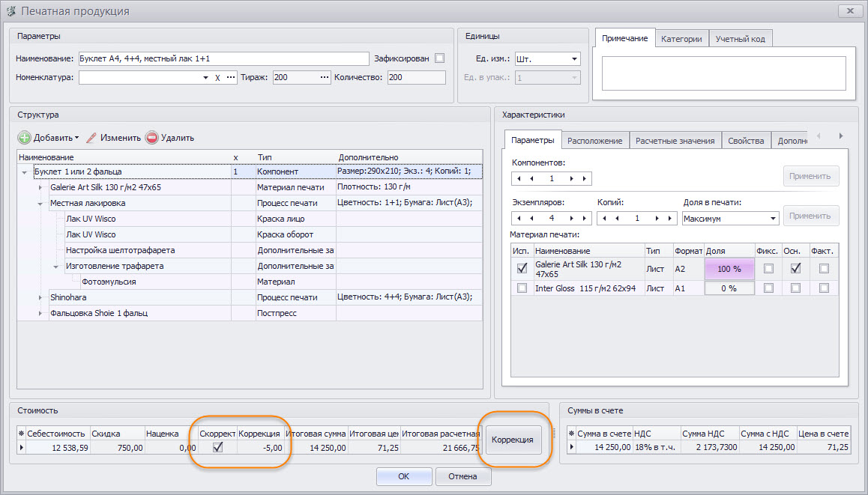Check Фикс. for Galerie Art Silk
Image resolution: width=868 pixels, height=495 pixels.
click(x=768, y=268)
